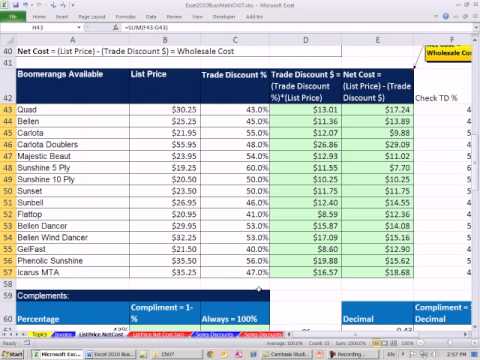Open the green File tab
Image resolution: width=480 pixels, height=360 pixels.
click(x=13, y=16)
